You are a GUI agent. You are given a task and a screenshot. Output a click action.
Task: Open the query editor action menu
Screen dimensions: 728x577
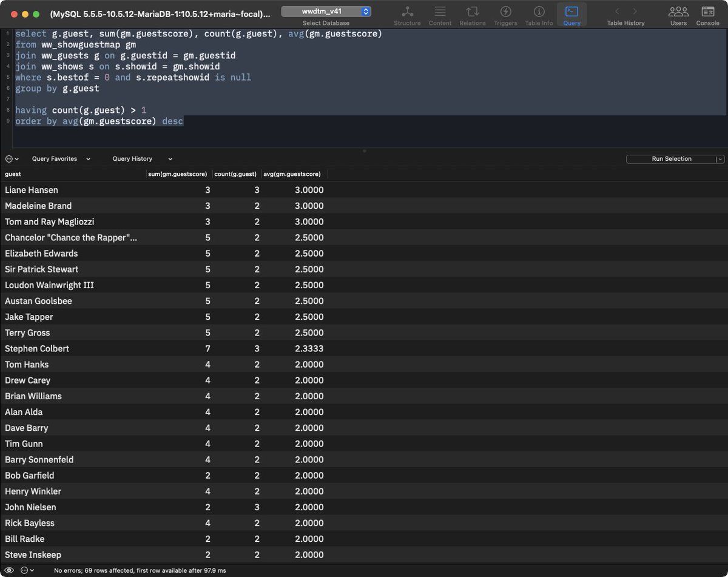point(12,159)
